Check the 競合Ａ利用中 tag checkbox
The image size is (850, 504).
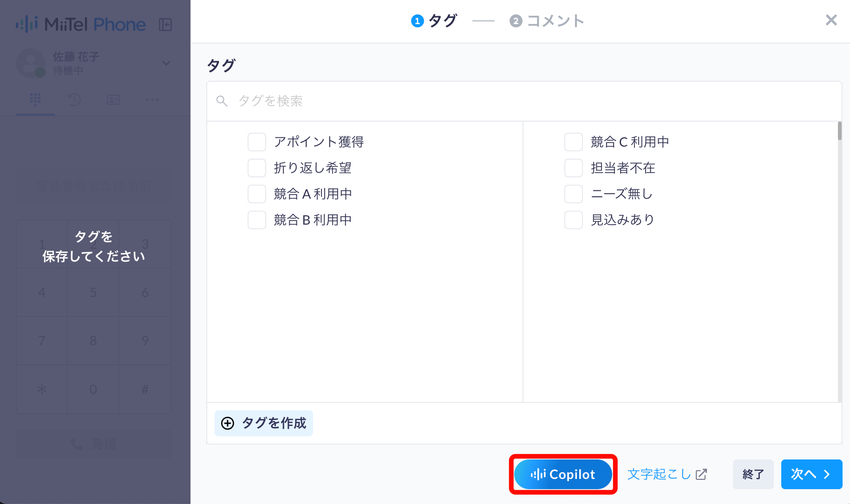click(257, 194)
